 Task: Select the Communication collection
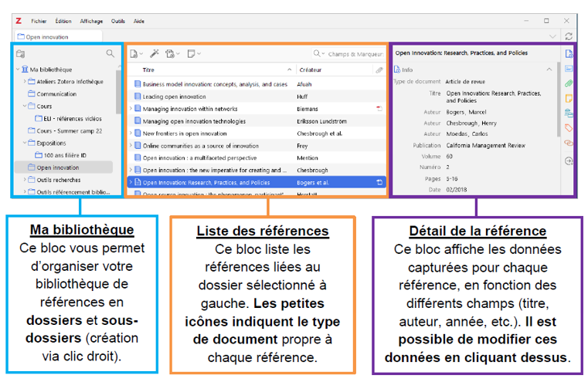56,94
